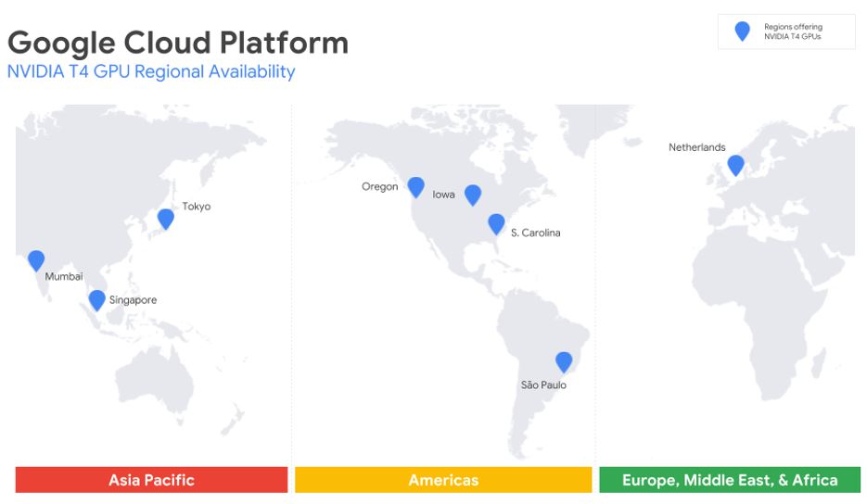Select the Mumbai location pin

click(36, 259)
